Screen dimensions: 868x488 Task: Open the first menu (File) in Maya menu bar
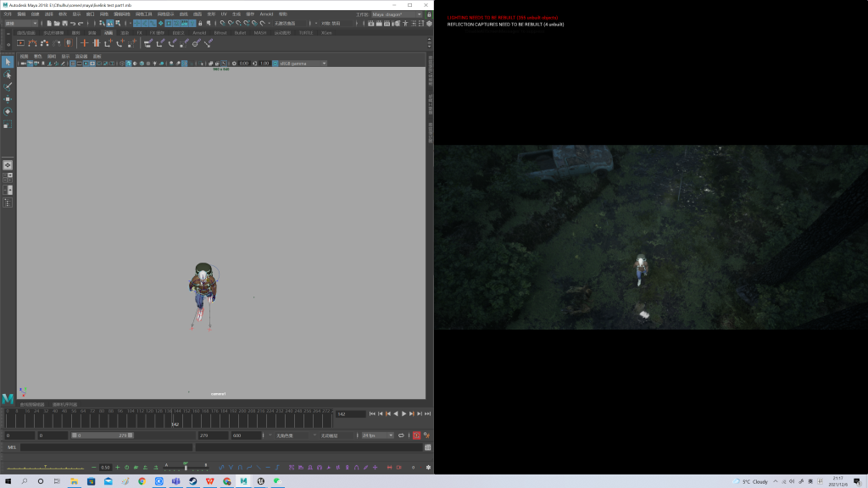[7, 14]
